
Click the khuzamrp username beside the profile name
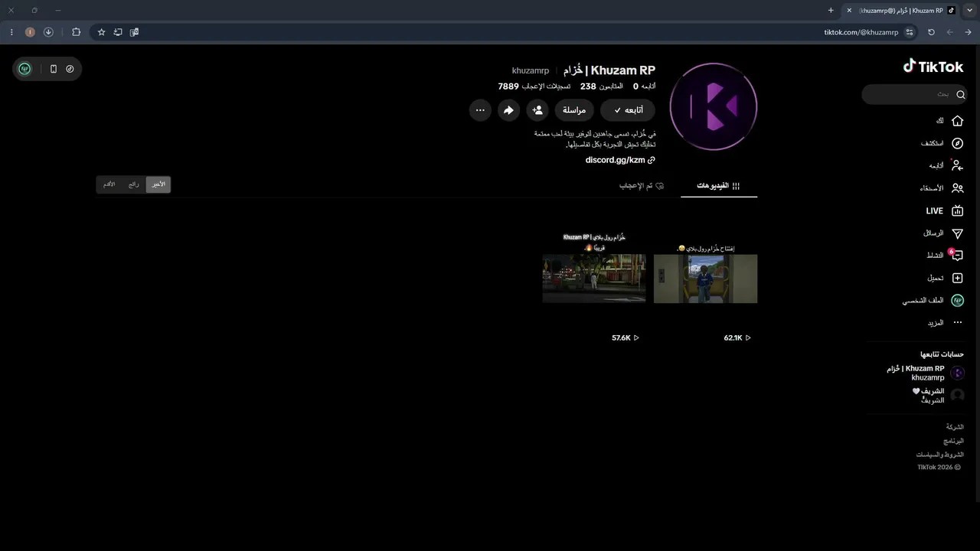coord(531,71)
